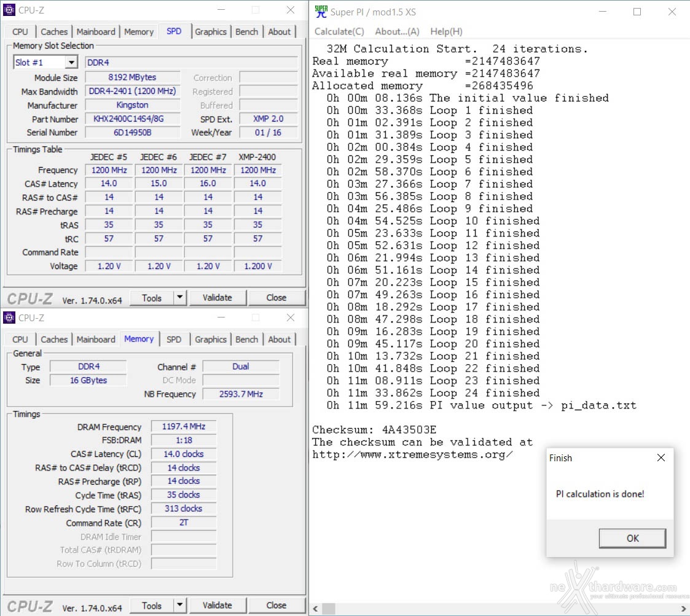690x616 pixels.
Task: Click the Max Bandwidth value DDR4-2401 (1200 MHz)
Action: click(133, 91)
